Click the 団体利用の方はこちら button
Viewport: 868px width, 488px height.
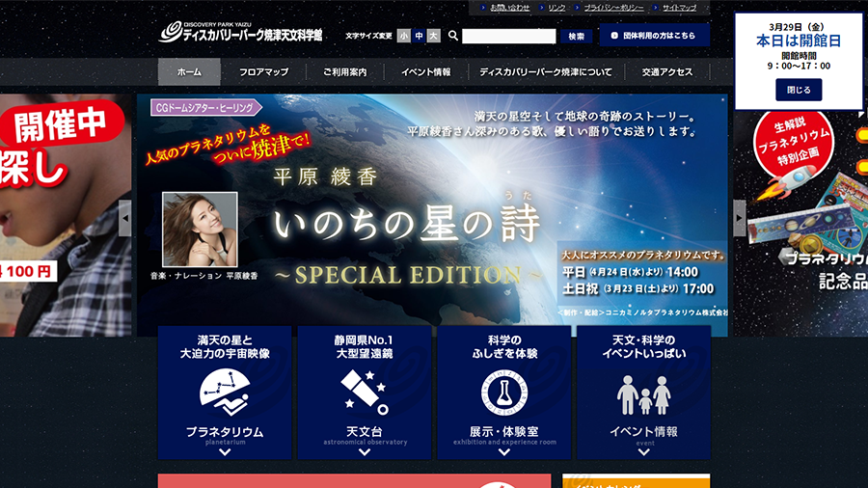(654, 36)
